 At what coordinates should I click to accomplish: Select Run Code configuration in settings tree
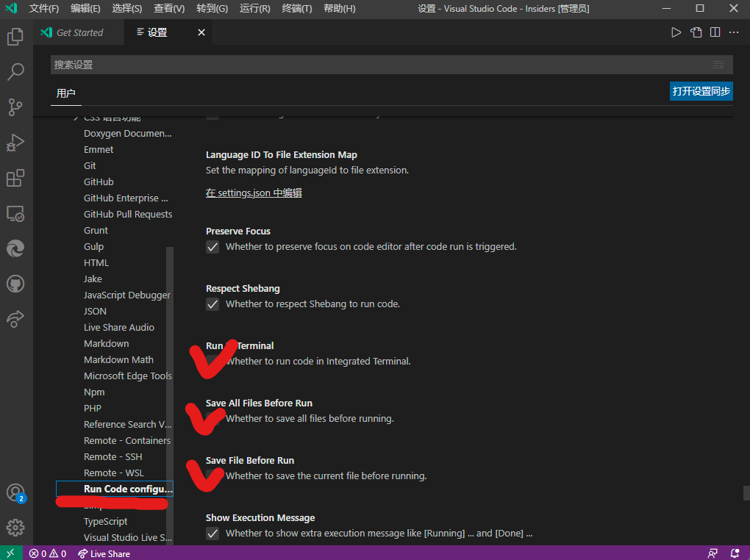pos(114,489)
